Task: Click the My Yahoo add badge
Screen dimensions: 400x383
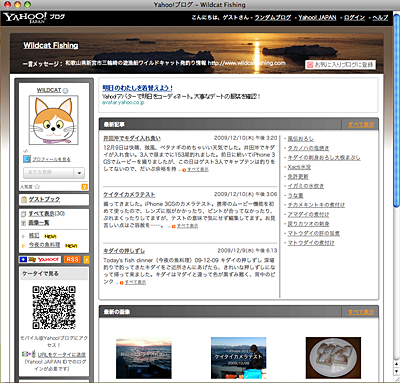Action: click(x=40, y=259)
